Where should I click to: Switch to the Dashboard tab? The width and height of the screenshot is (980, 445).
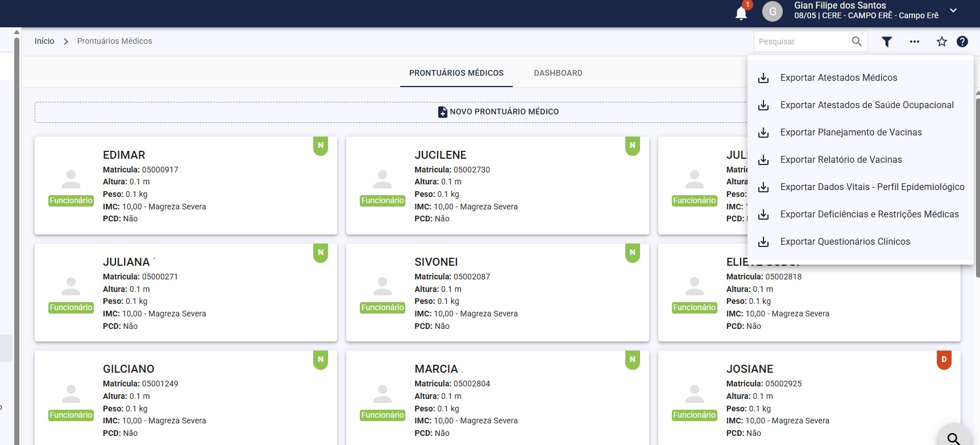coord(558,73)
